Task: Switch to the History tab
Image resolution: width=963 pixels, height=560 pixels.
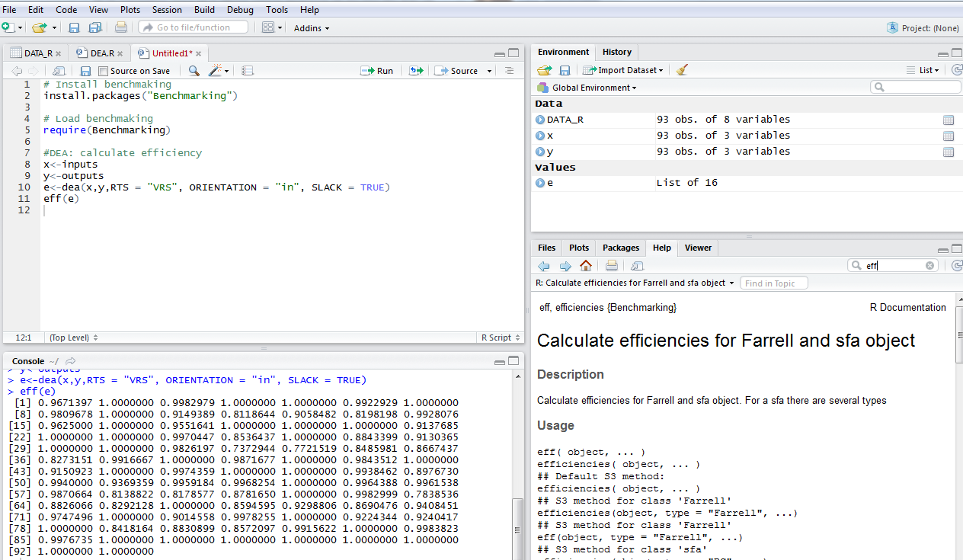Action: (617, 52)
